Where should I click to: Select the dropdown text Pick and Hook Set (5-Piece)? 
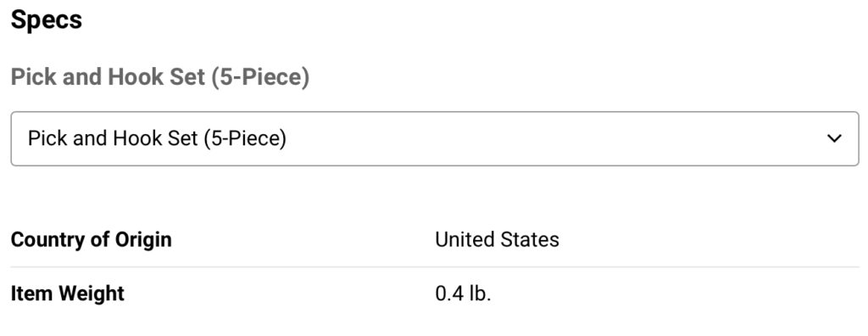point(157,138)
